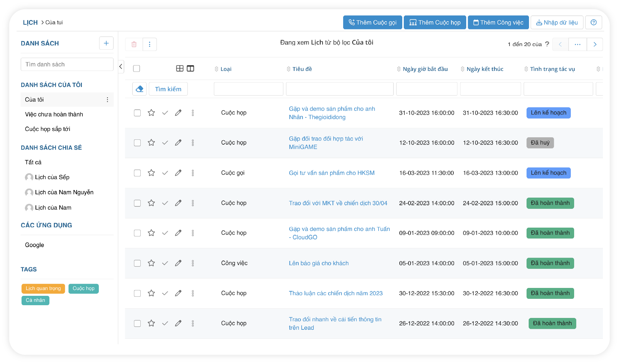Open the 'Việc chưa hoàn thành' list

54,115
